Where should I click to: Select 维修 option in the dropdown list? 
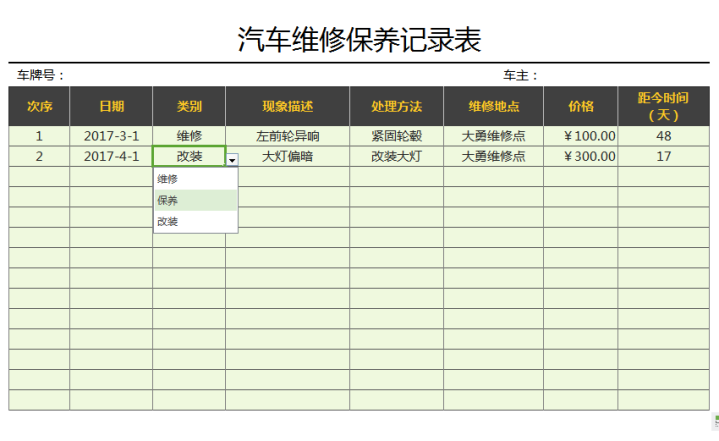[167, 179]
